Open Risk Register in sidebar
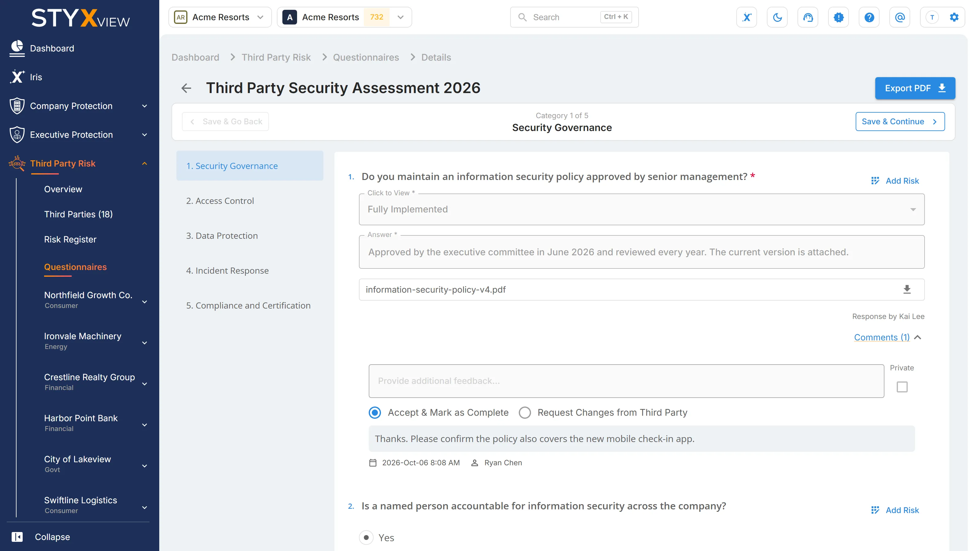The image size is (980, 551). click(70, 239)
